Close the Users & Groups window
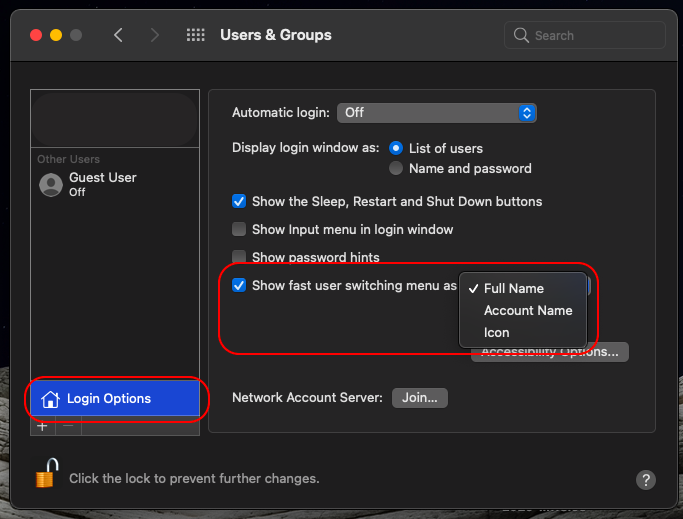This screenshot has width=683, height=519. 36,35
